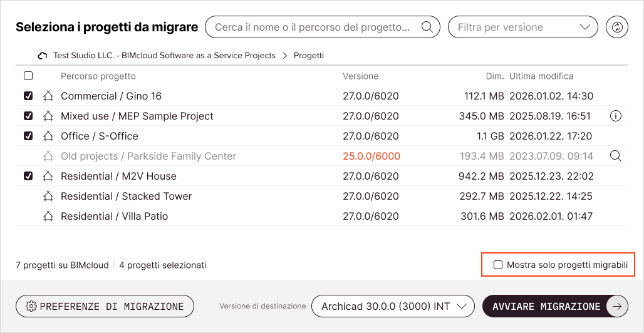Click the BIMcloud cloud icon in breadcrumb

coord(43,56)
